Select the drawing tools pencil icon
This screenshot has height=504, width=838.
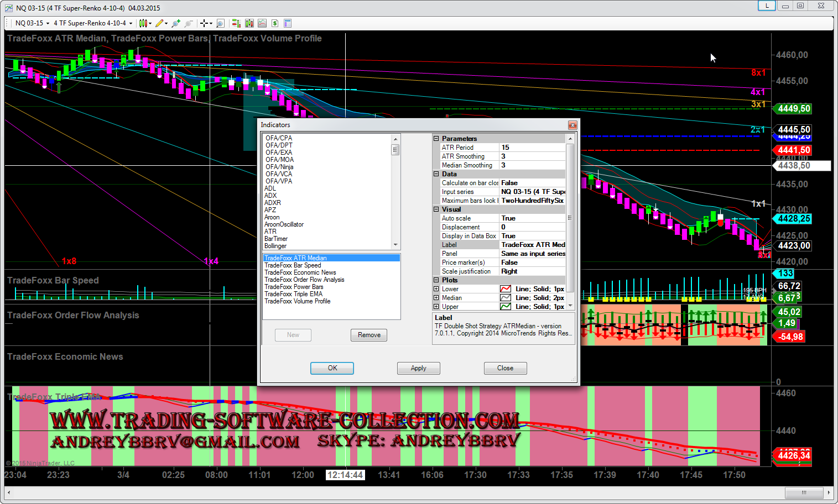(159, 23)
